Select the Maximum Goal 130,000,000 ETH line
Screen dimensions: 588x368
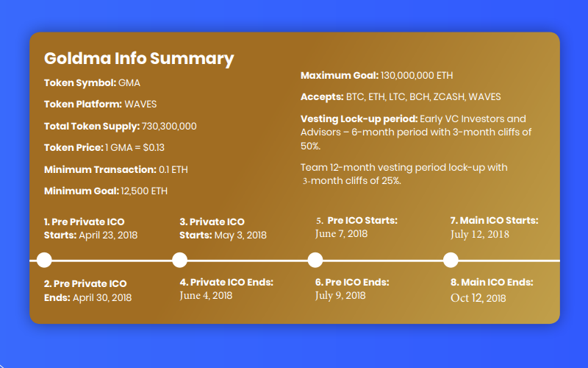377,75
